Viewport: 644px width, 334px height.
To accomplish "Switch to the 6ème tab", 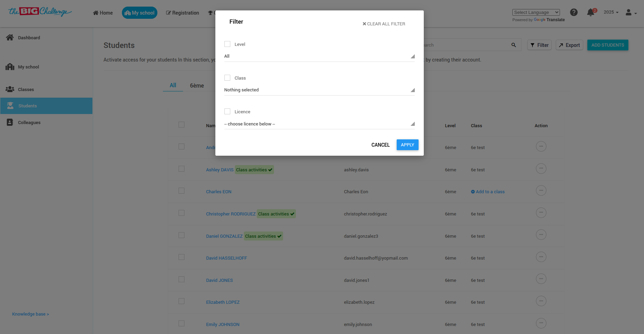I will click(197, 85).
